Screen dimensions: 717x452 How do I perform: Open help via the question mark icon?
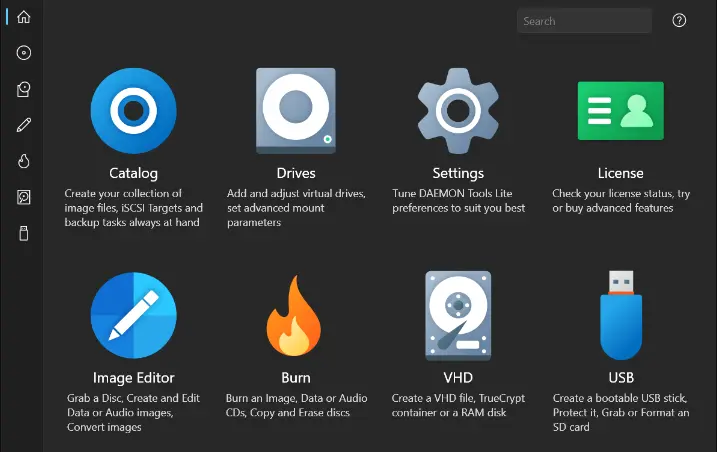pos(679,20)
